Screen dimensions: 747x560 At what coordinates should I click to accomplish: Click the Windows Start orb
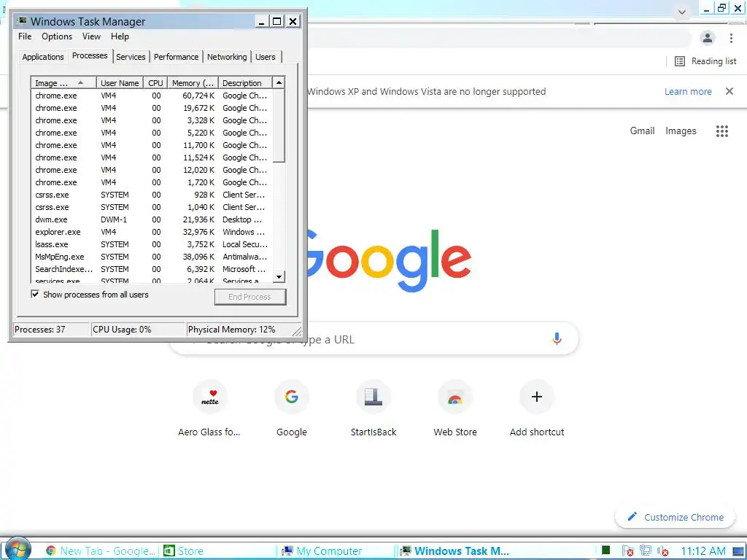point(18,549)
